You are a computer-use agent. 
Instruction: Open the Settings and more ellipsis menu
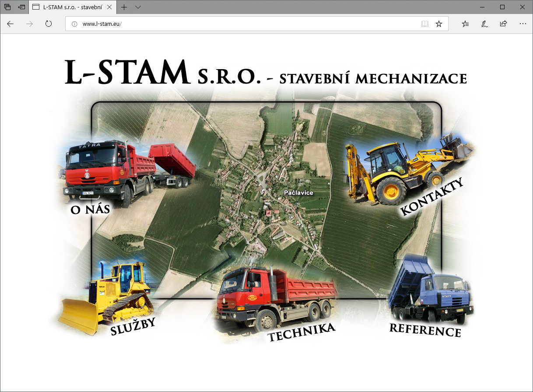pyautogui.click(x=522, y=24)
